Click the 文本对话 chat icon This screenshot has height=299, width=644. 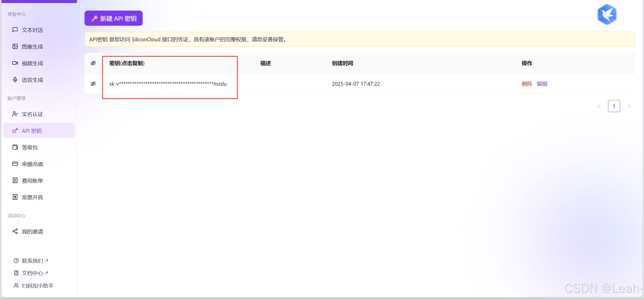click(15, 30)
